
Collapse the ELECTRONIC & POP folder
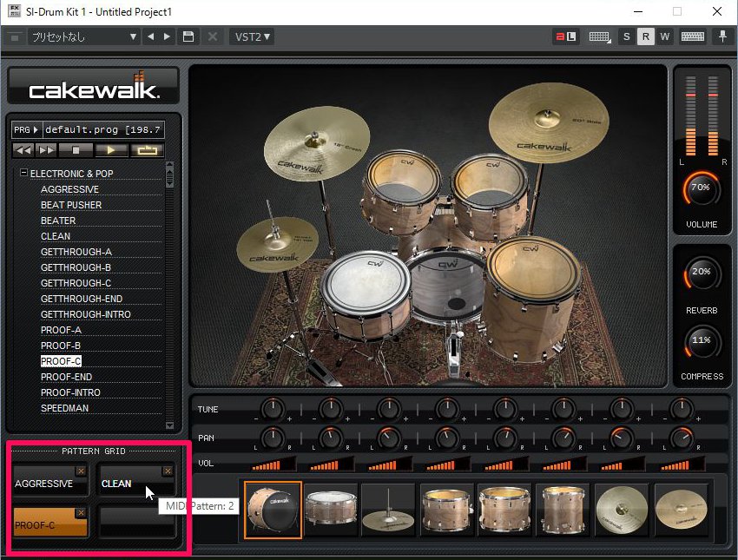(23, 173)
